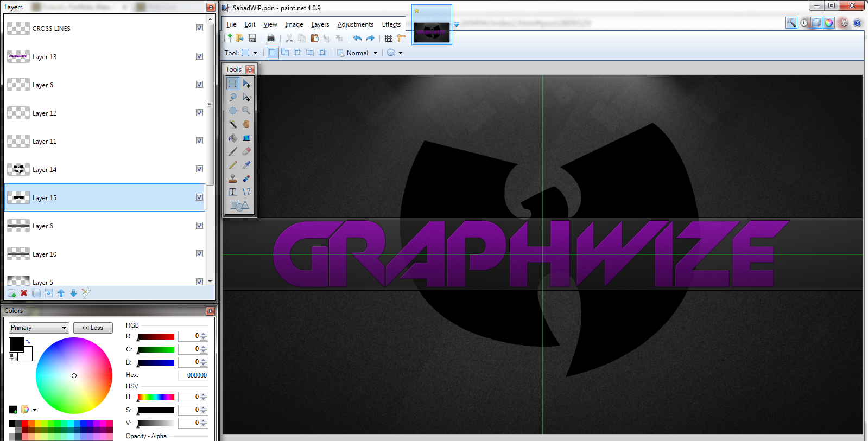Toggle visibility of Layer 13

coord(199,56)
